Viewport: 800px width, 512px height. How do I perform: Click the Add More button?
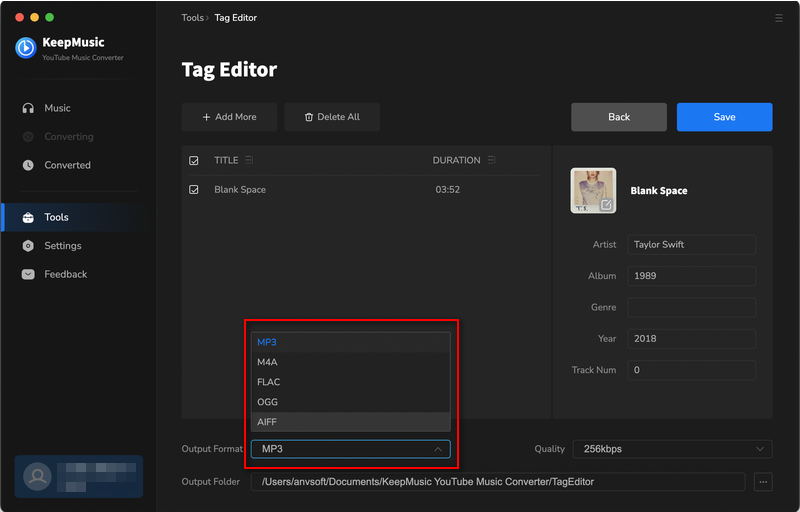(229, 117)
